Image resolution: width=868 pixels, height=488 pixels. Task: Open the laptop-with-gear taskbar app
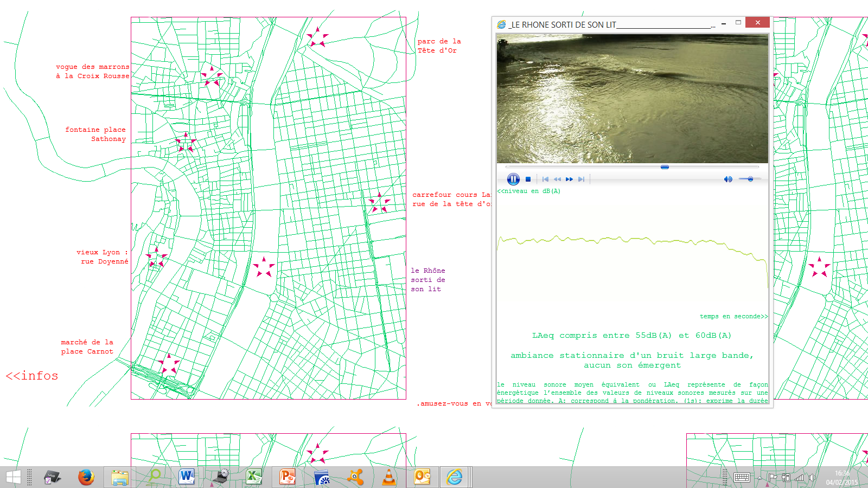[221, 477]
